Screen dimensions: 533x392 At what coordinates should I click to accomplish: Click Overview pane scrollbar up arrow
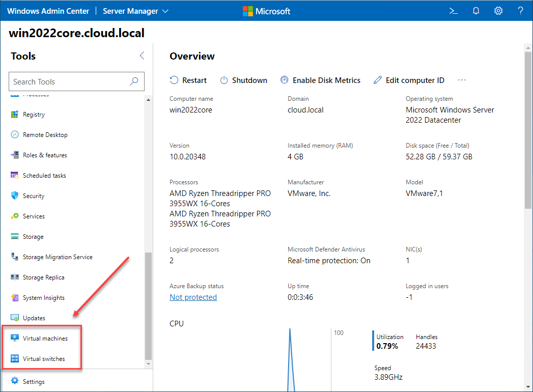(528, 48)
